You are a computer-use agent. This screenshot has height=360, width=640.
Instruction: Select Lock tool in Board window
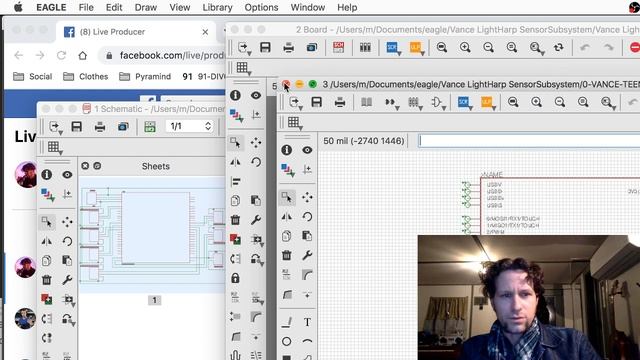[235, 278]
